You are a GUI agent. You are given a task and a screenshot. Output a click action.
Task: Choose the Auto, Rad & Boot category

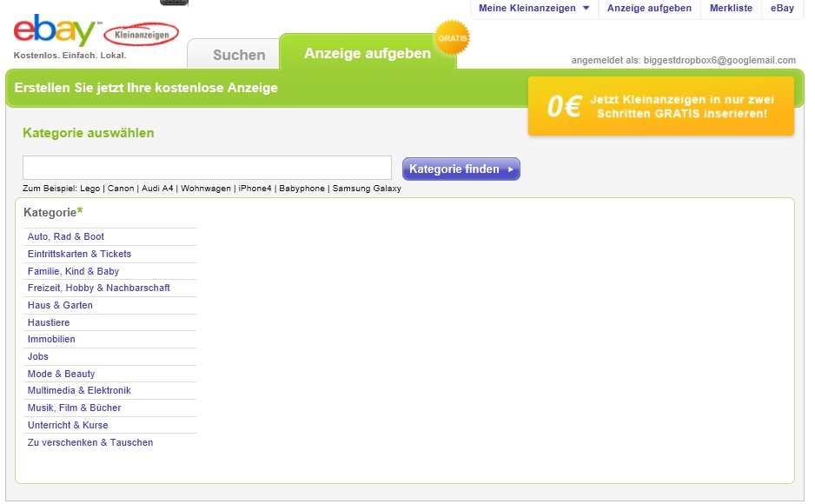click(x=66, y=237)
